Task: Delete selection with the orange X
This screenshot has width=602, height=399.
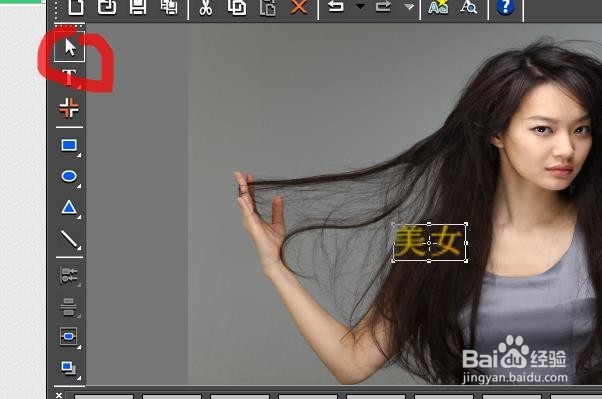Action: point(299,7)
